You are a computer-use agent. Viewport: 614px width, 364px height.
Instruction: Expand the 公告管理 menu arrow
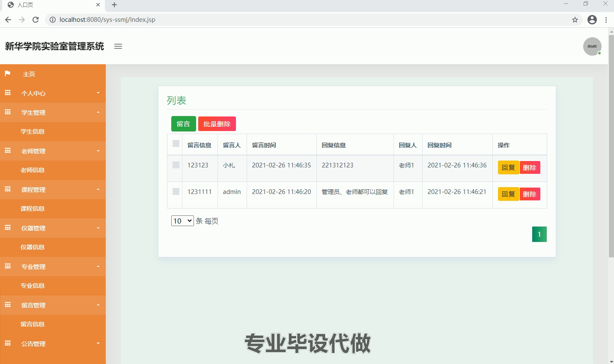[x=98, y=343]
